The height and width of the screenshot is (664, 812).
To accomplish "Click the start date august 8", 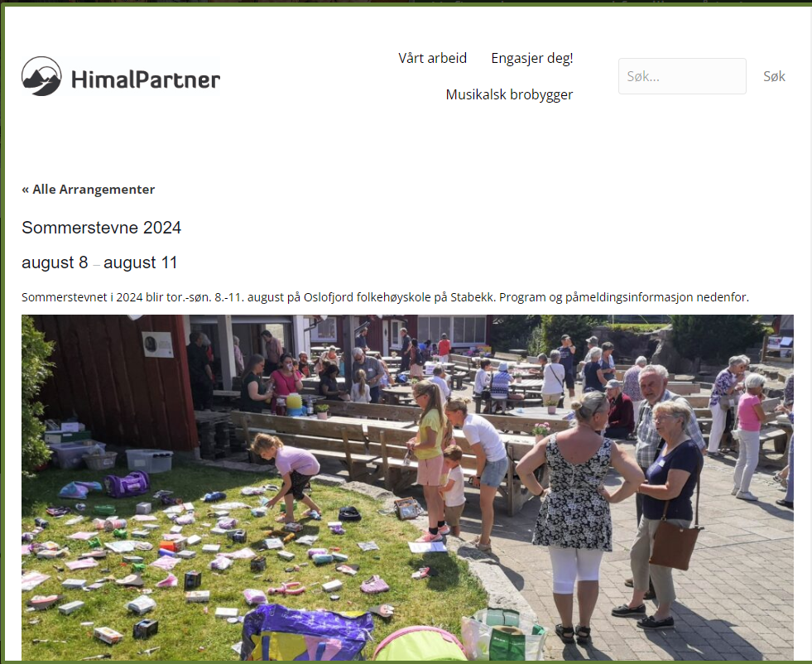I will [x=55, y=262].
